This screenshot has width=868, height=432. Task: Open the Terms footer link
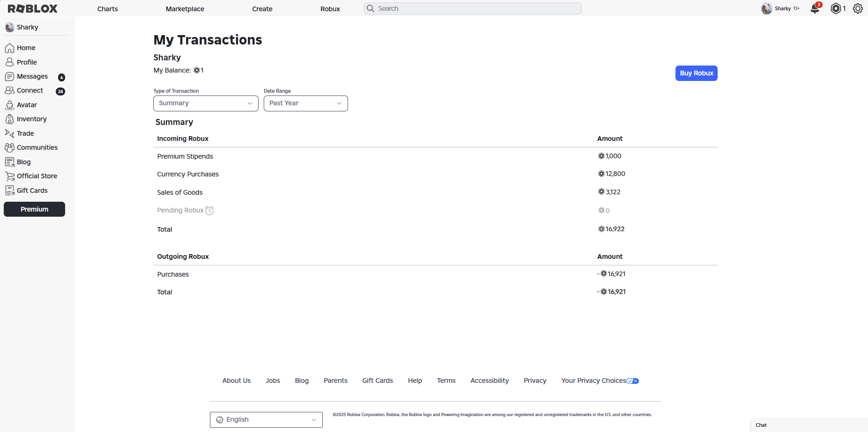(x=446, y=381)
